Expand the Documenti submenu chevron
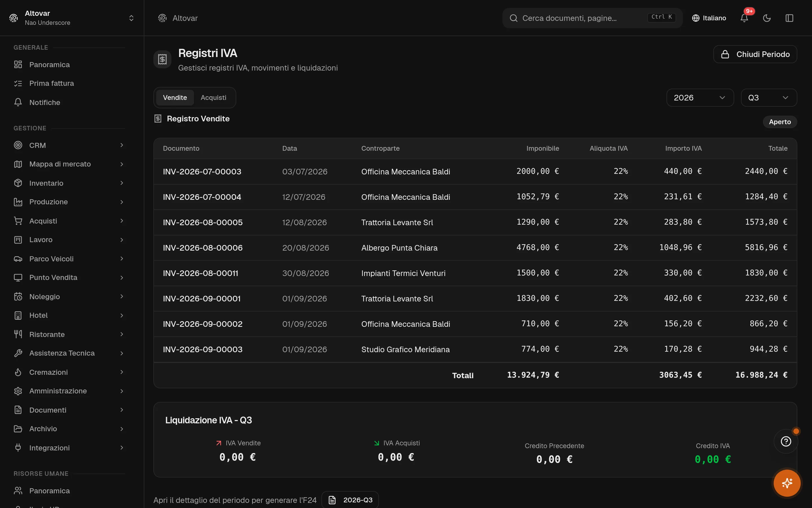The height and width of the screenshot is (508, 812). 122,410
